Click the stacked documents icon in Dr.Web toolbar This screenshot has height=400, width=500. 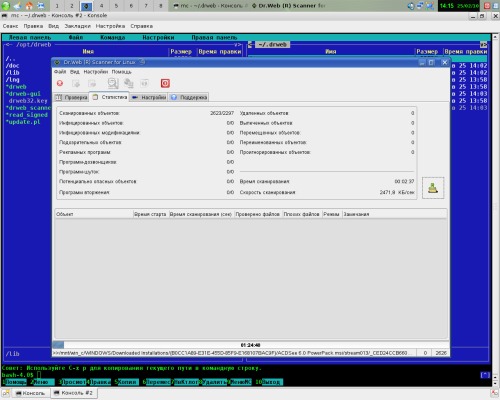click(x=129, y=83)
